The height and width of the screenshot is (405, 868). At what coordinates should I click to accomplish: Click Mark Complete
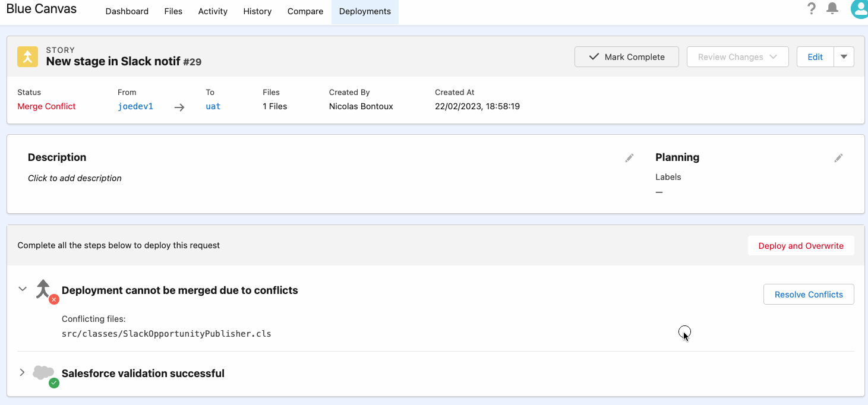(626, 56)
